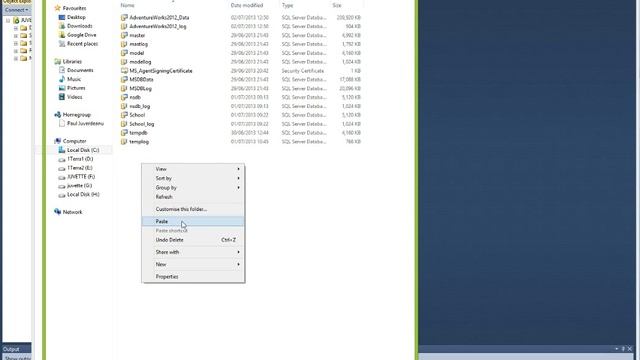
Task: Open Local Disk (H:) in navigation pane
Action: [x=83, y=195]
